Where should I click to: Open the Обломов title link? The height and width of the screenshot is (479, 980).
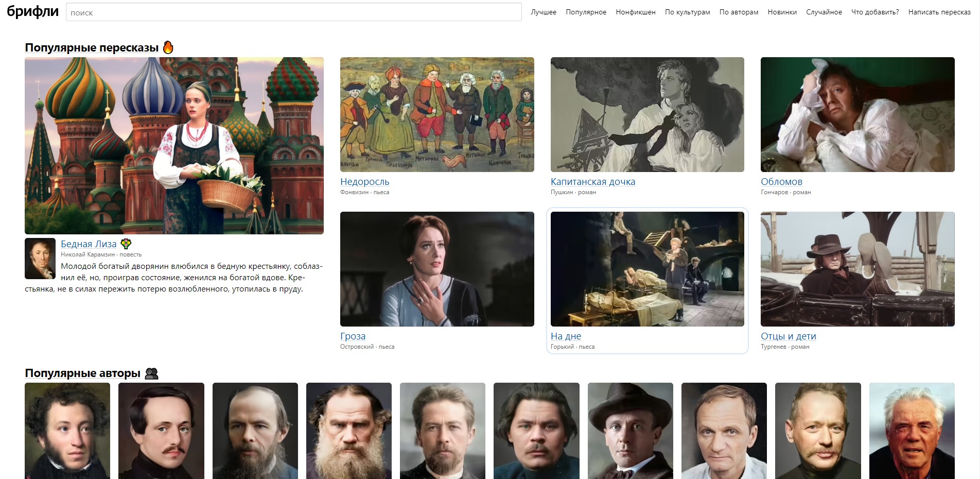pos(781,181)
